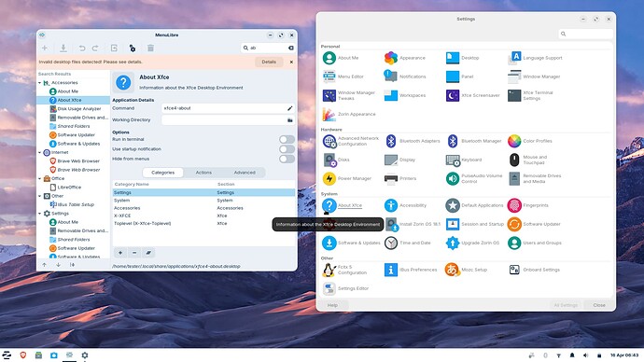
Task: Click the add launcher plus icon in MenuLibre toolbar
Action: [45, 48]
